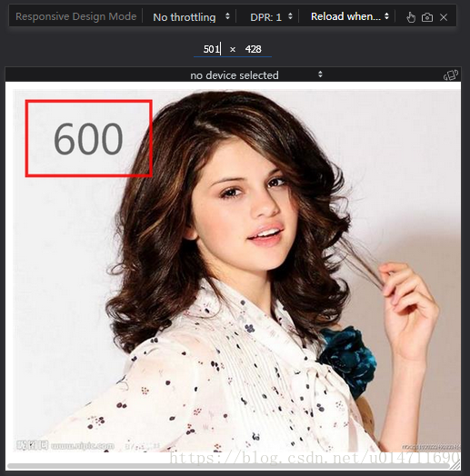
Task: Grab the viewport resize handle corner
Action: pos(455,465)
